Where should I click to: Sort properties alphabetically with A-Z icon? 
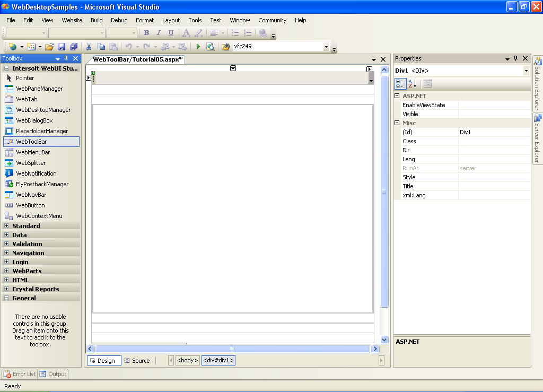(413, 84)
